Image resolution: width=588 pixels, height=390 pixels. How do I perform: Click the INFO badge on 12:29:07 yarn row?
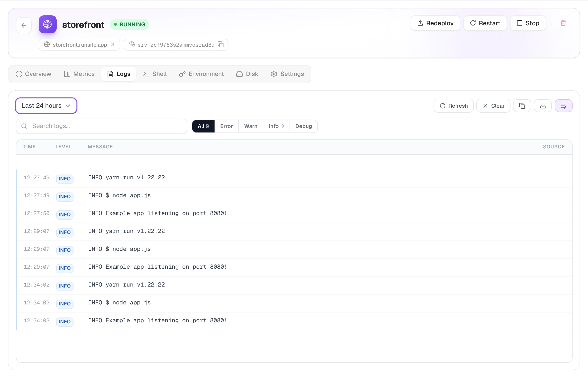tap(65, 232)
